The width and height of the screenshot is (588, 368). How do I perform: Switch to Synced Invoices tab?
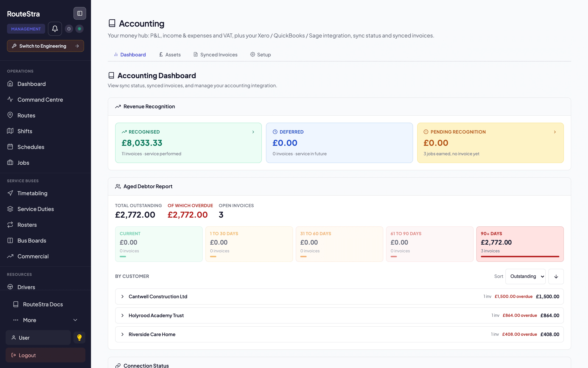tap(216, 54)
